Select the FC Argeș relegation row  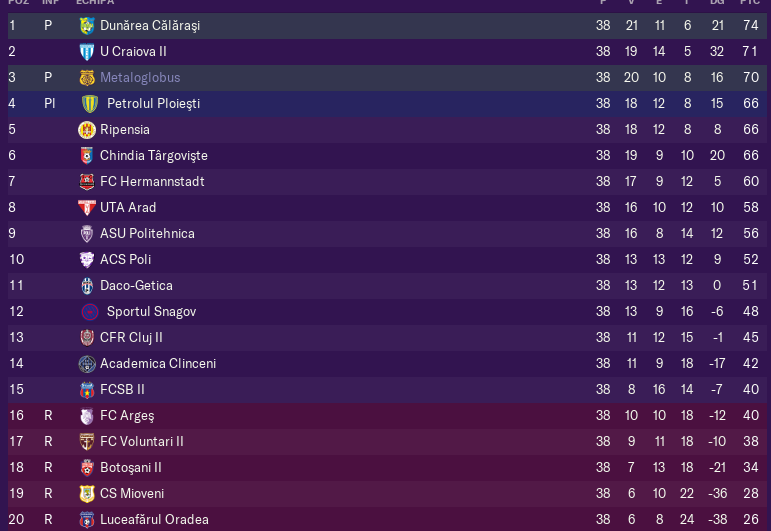click(x=387, y=416)
